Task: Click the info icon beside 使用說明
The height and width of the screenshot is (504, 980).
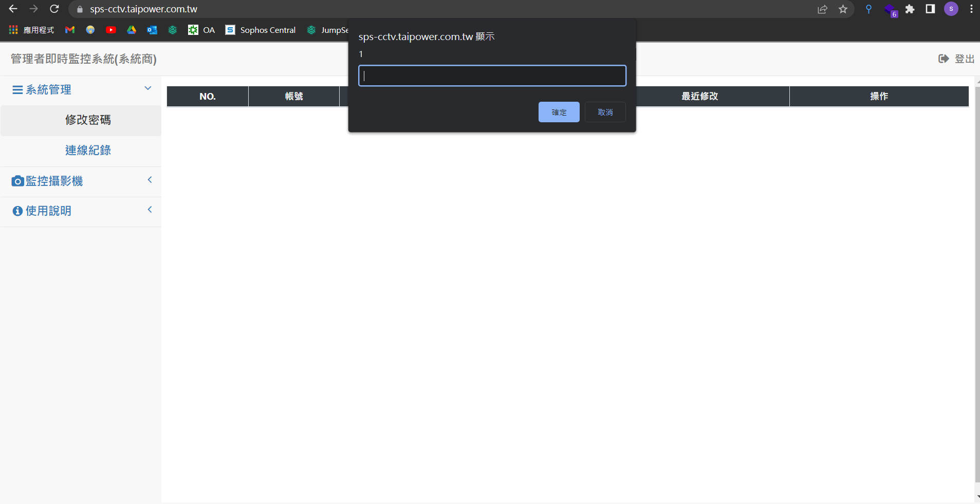Action: pyautogui.click(x=17, y=211)
